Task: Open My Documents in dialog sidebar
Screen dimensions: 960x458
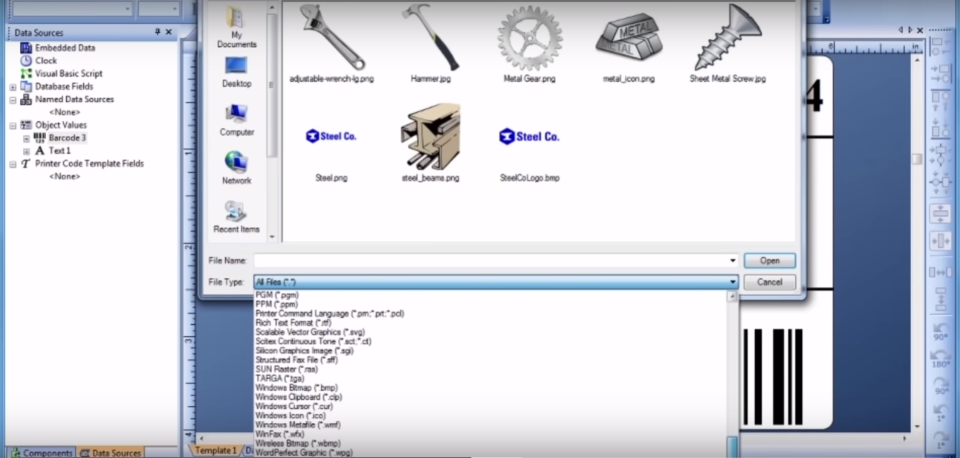Action: click(x=236, y=28)
